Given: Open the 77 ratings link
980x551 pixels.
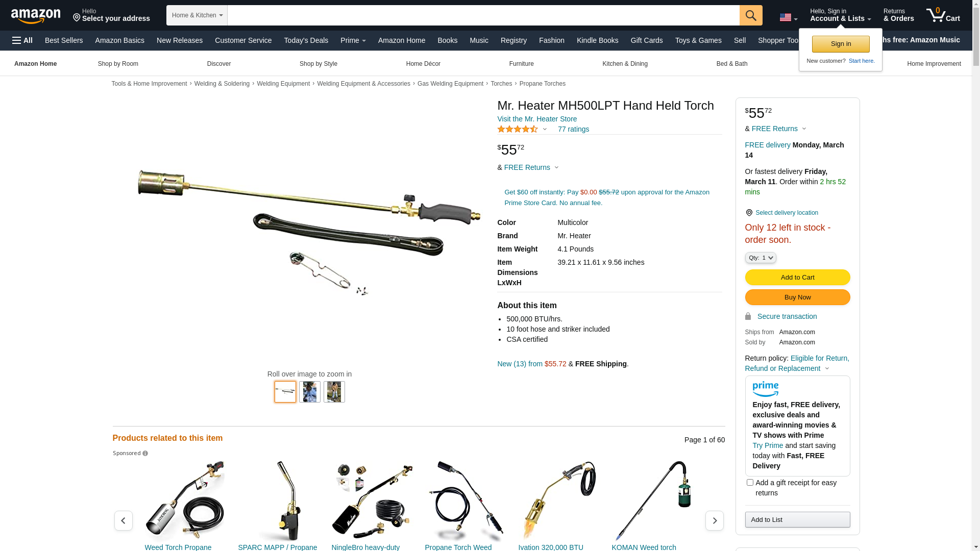Looking at the screenshot, I should [x=573, y=129].
